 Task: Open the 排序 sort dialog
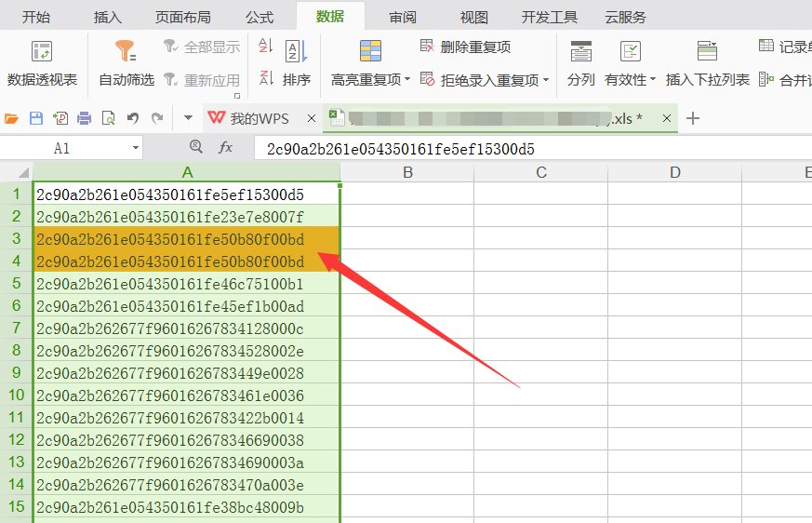click(297, 64)
